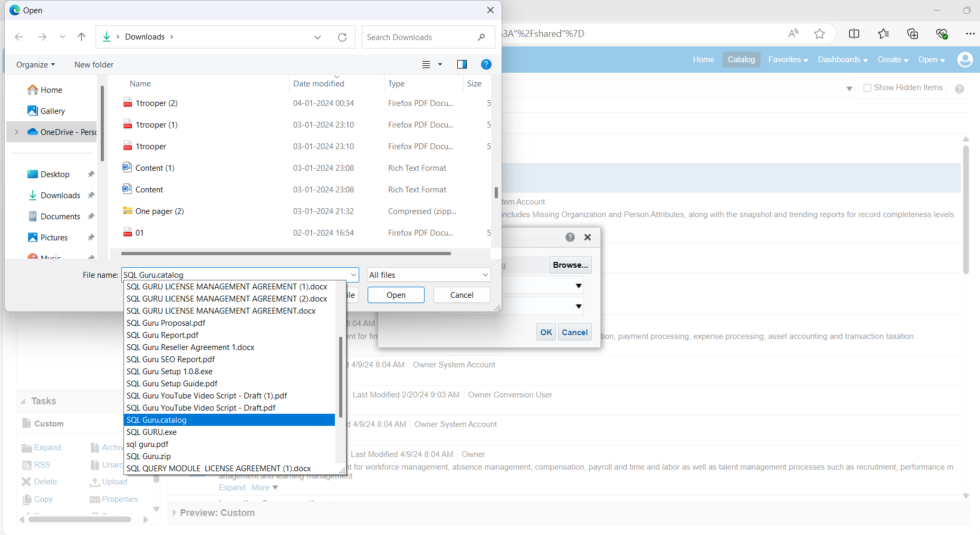Open Downloads in the navigation pane
Screen dimensions: 980x535
[60, 196]
